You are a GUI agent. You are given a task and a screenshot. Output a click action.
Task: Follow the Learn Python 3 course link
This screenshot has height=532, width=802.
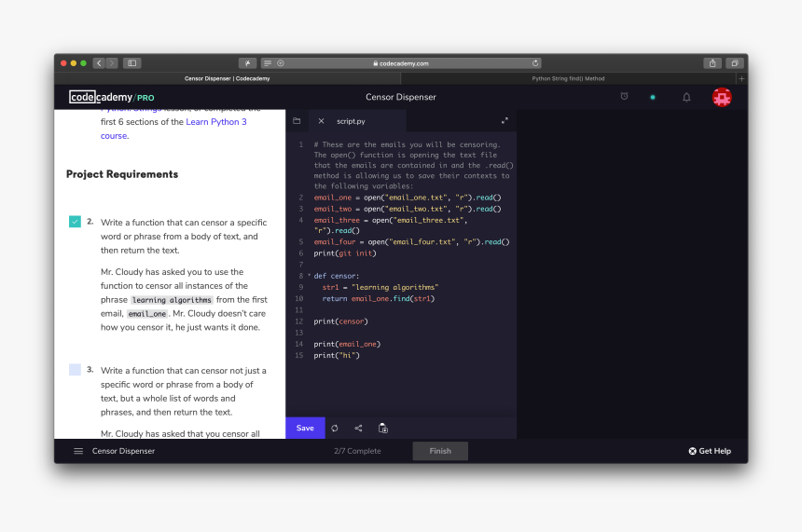click(x=215, y=122)
